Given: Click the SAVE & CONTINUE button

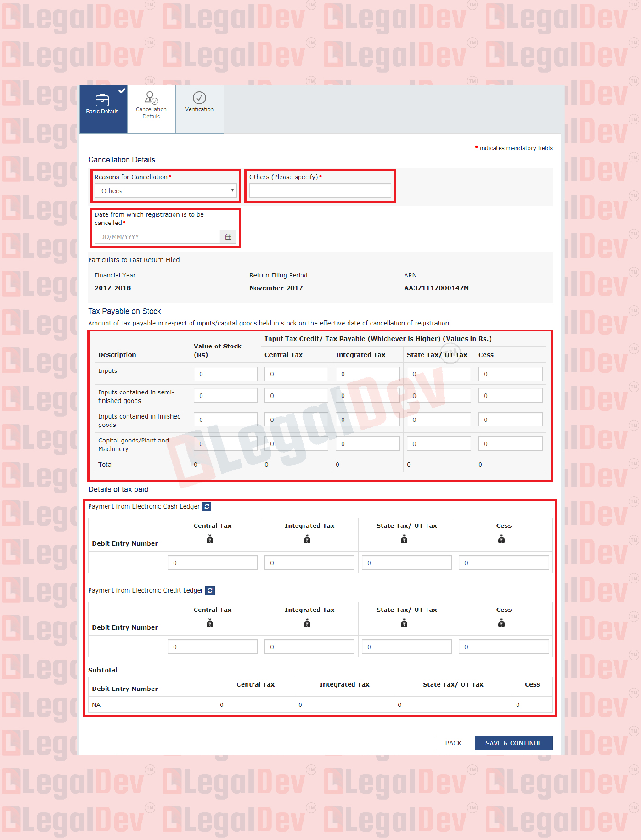Looking at the screenshot, I should [513, 743].
